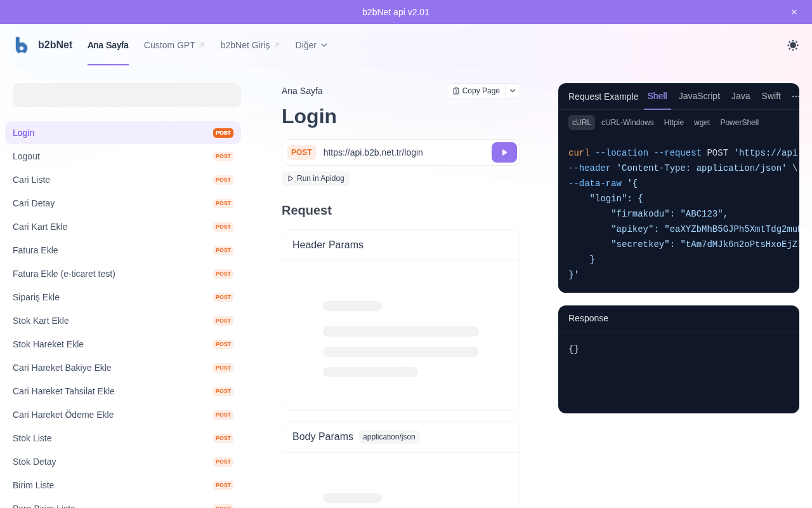Click the Body Params heading
Screen dimensions: 812x508
tap(323, 437)
